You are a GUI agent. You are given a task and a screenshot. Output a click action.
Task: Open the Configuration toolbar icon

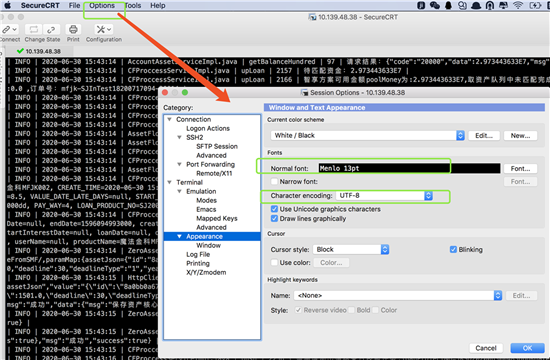[104, 29]
